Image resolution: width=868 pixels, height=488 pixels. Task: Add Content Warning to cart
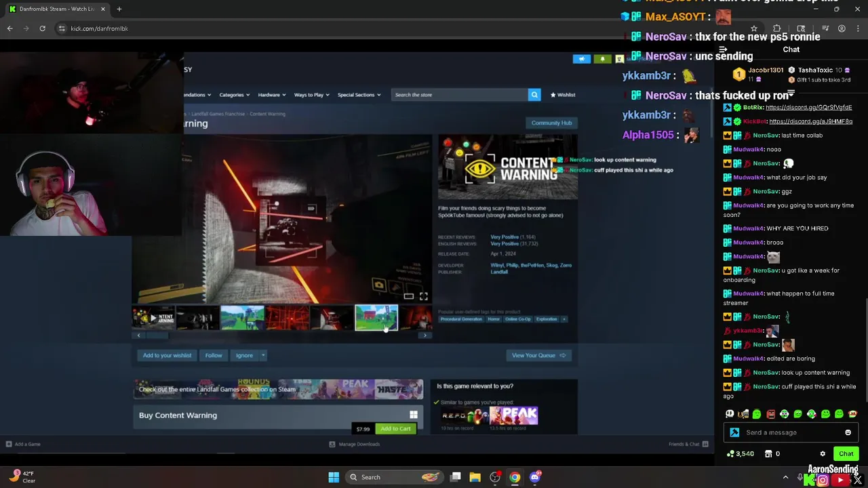395,428
